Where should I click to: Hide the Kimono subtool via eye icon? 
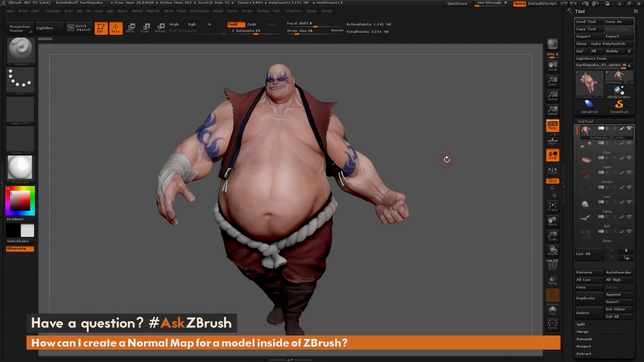629,172
